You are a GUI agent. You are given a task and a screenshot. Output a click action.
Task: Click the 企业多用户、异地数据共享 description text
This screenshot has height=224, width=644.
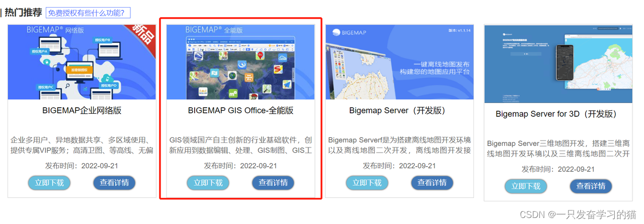point(82,145)
